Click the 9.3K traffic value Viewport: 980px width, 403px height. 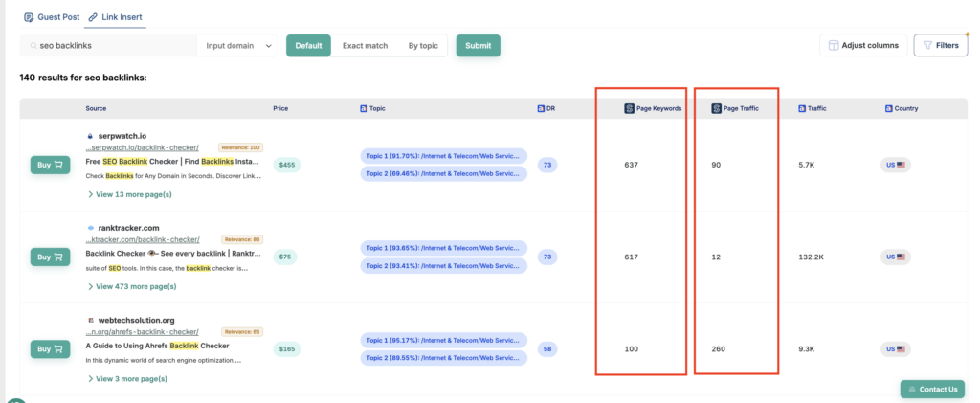(x=808, y=348)
